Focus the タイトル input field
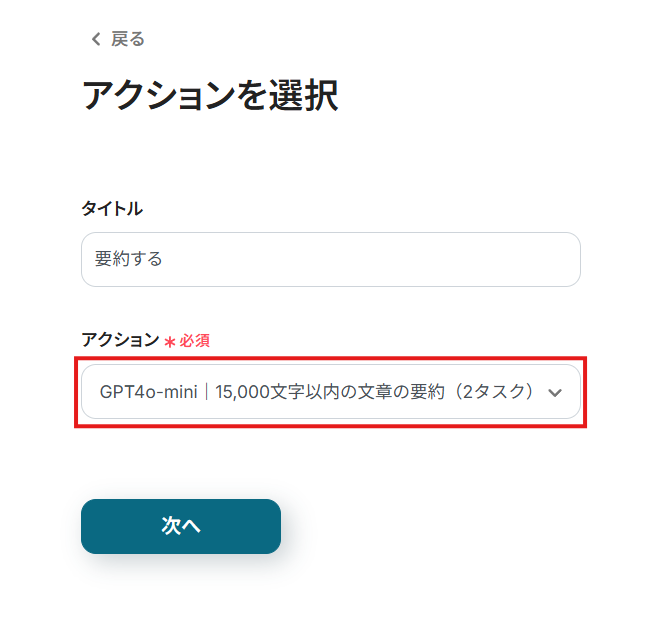The height and width of the screenshot is (620, 660). coord(330,259)
